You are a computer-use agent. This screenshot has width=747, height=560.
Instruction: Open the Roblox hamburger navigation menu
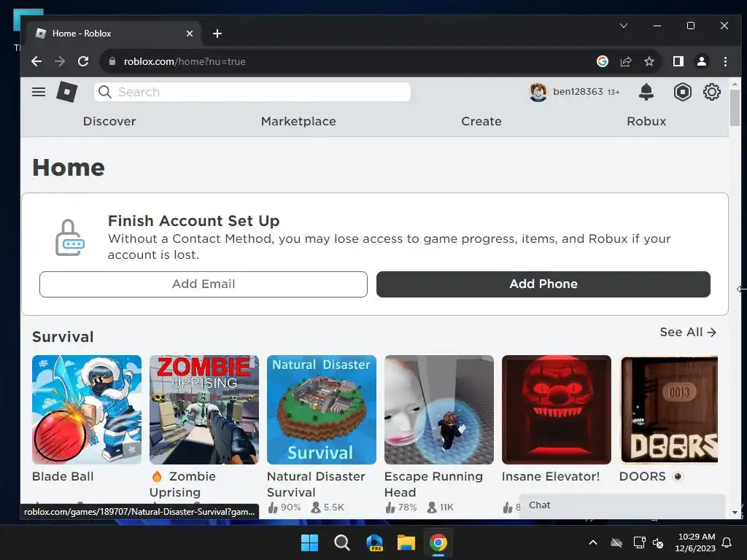[x=39, y=92]
